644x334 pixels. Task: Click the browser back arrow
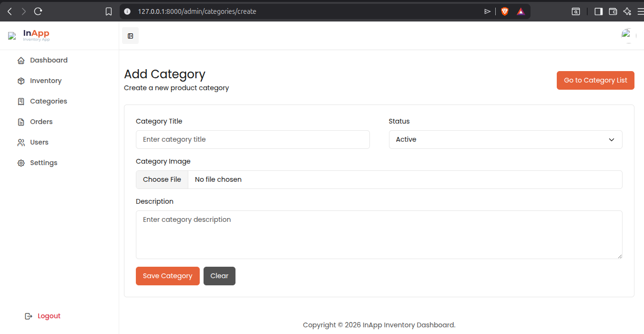click(x=10, y=11)
